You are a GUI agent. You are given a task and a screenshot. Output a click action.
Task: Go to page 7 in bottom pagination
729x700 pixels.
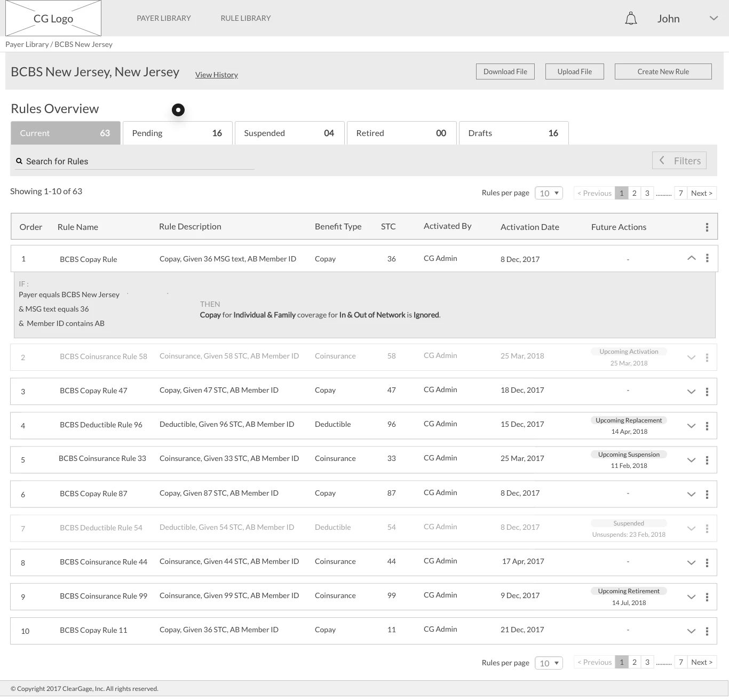click(x=681, y=662)
